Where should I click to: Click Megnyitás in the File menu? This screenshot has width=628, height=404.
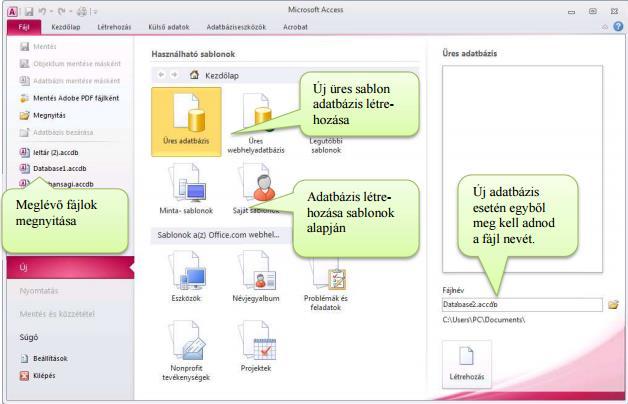pos(42,115)
